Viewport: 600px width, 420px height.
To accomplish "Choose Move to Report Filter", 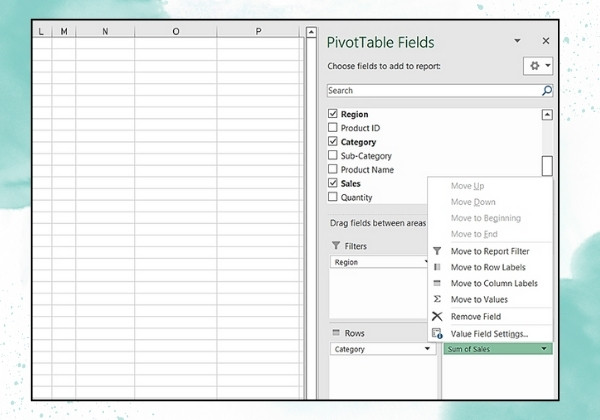I will click(490, 251).
